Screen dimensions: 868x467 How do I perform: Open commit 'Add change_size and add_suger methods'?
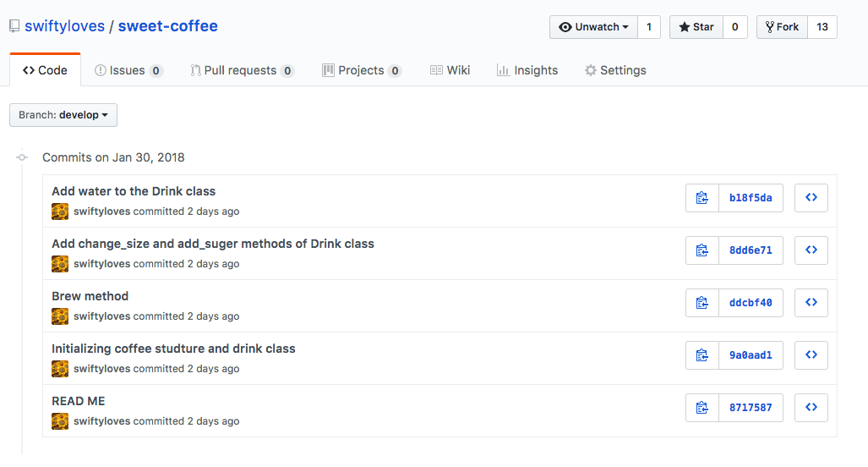(213, 244)
